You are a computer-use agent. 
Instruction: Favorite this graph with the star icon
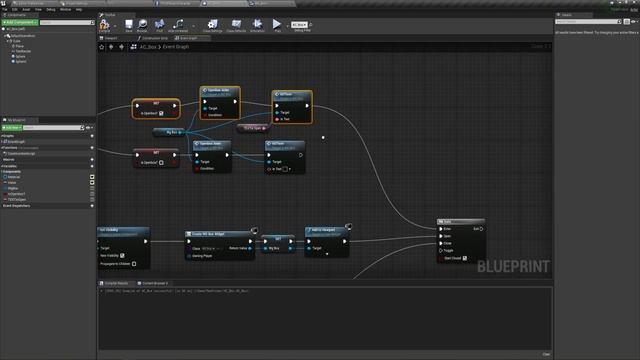102,47
